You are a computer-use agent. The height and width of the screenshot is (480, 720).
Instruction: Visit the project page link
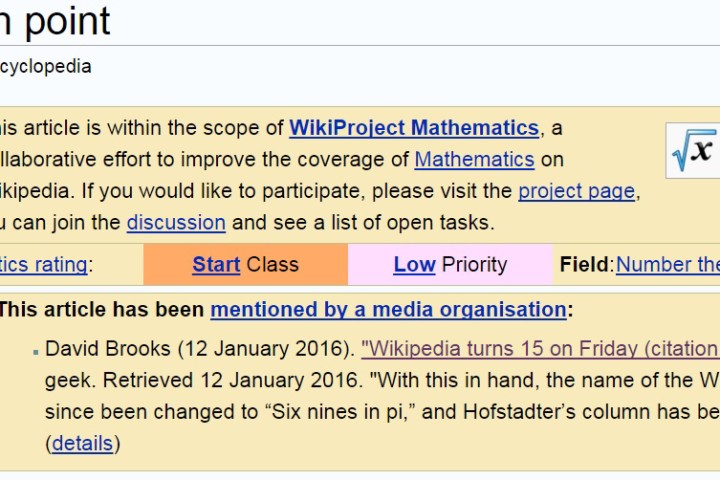pyautogui.click(x=577, y=191)
